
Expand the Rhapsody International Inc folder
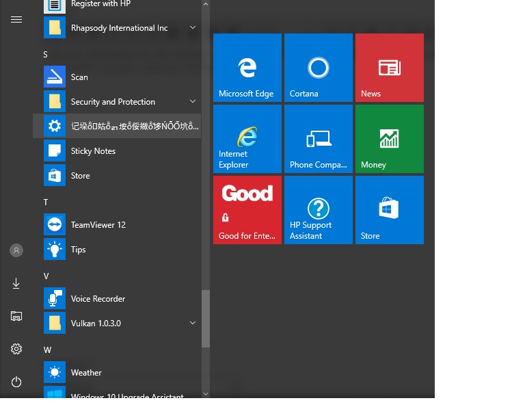click(x=117, y=28)
